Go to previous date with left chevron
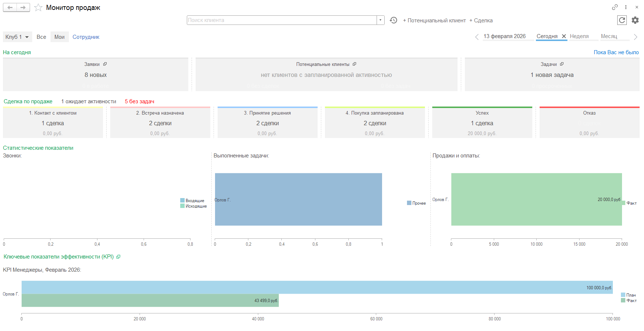This screenshot has width=644, height=331. pos(477,37)
